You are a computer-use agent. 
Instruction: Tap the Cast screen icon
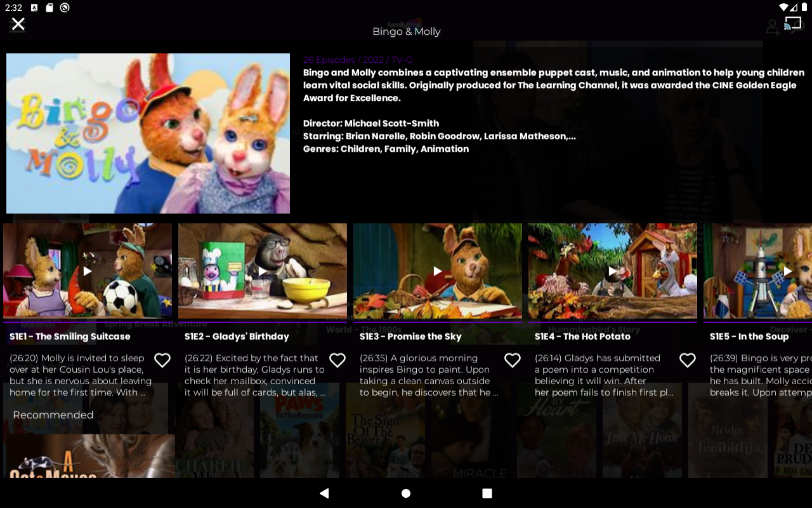(x=793, y=23)
